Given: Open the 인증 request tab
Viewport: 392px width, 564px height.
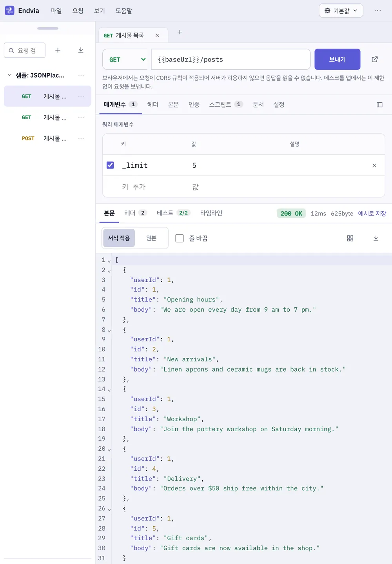Looking at the screenshot, I should (x=194, y=105).
